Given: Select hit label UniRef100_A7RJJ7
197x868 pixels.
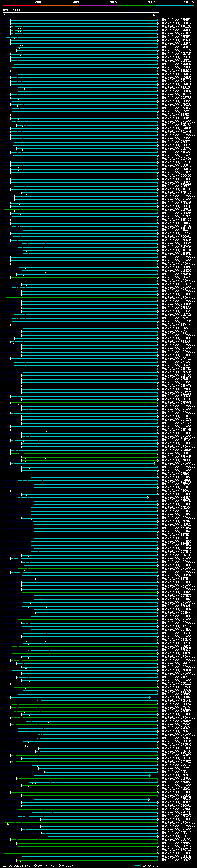Looking at the screenshot, I should pos(177,193).
